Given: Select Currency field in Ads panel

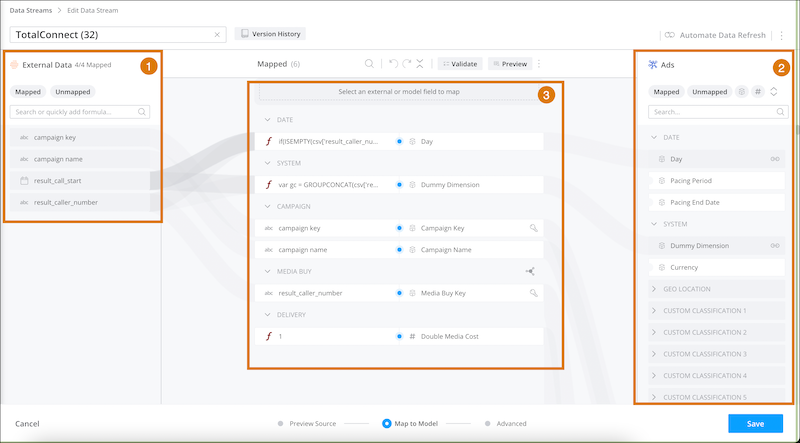Looking at the screenshot, I should [716, 267].
